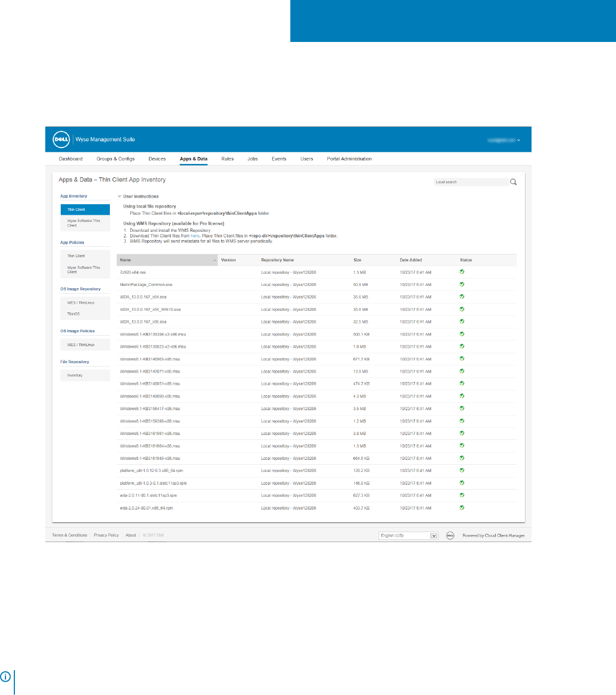Click status checkmark for KB3156417-x86.msu row
The height and width of the screenshot is (695, 616).
pos(462,408)
